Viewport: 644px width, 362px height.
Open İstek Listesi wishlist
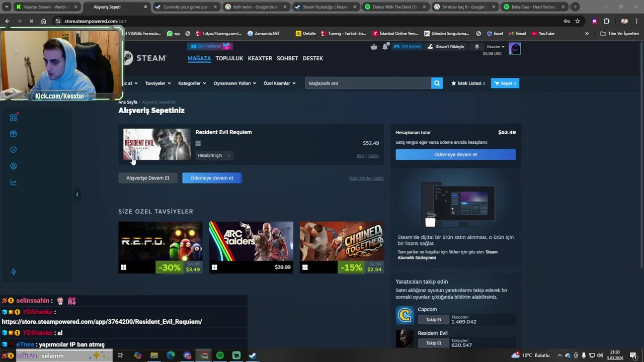pyautogui.click(x=468, y=83)
